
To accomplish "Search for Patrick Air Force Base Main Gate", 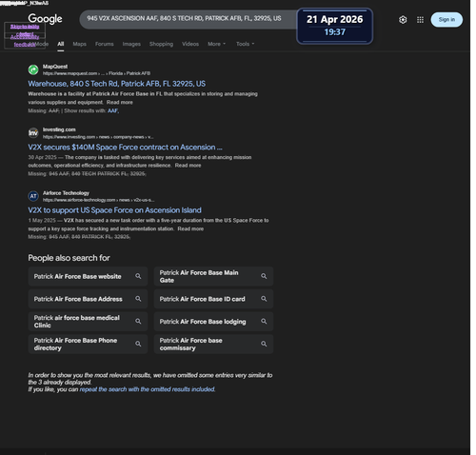I will pos(213,276).
